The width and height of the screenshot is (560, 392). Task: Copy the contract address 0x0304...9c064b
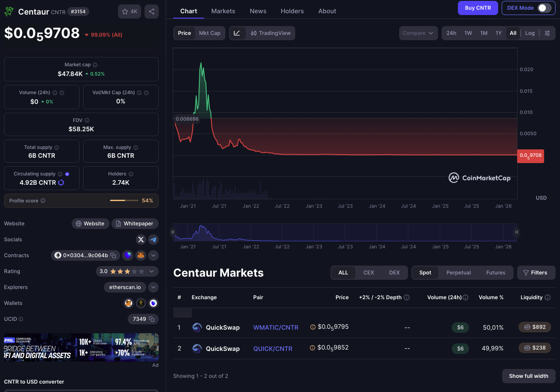click(113, 255)
